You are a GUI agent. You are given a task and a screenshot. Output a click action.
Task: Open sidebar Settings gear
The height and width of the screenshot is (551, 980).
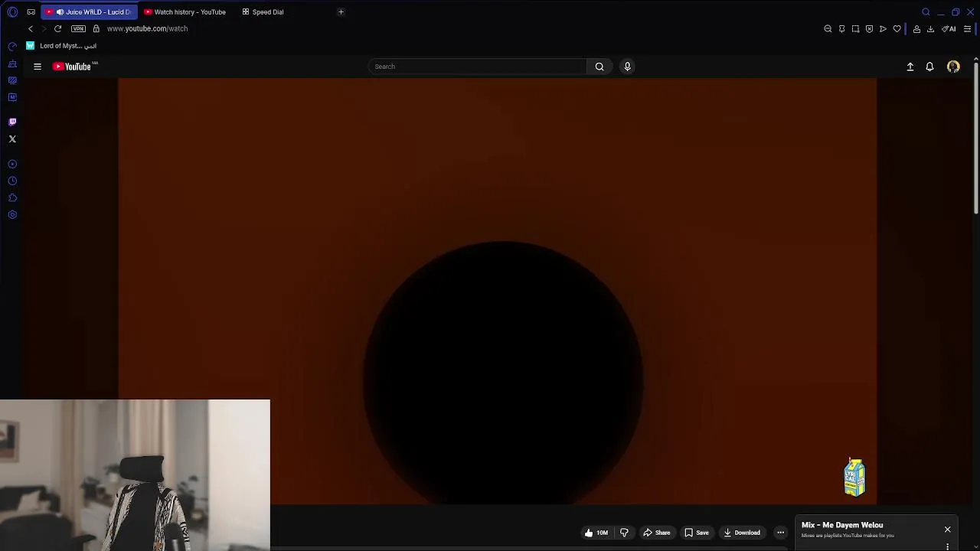12,214
